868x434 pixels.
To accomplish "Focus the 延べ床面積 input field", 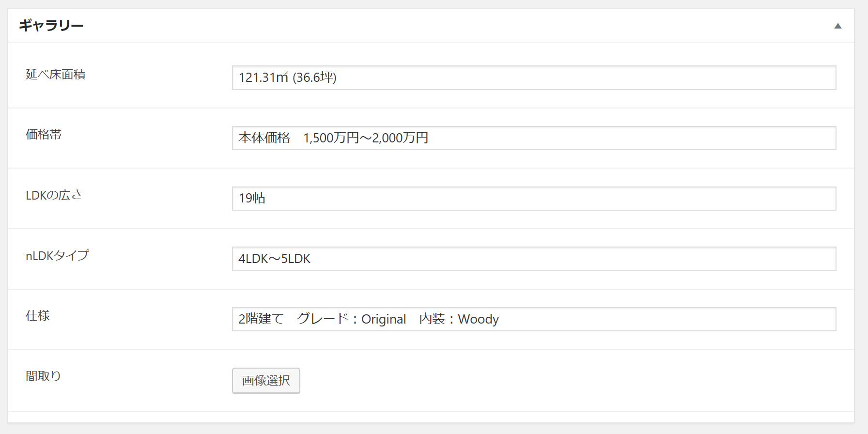I will 534,77.
